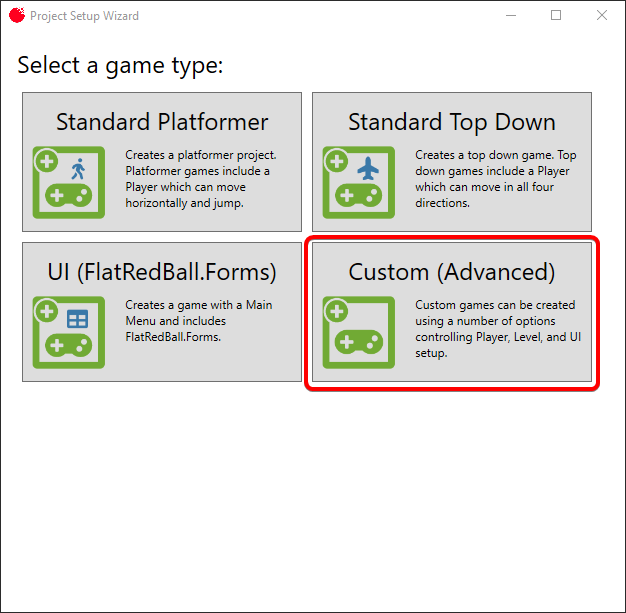The height and width of the screenshot is (613, 626).
Task: Choose the "Standard Top Down" title
Action: (451, 122)
